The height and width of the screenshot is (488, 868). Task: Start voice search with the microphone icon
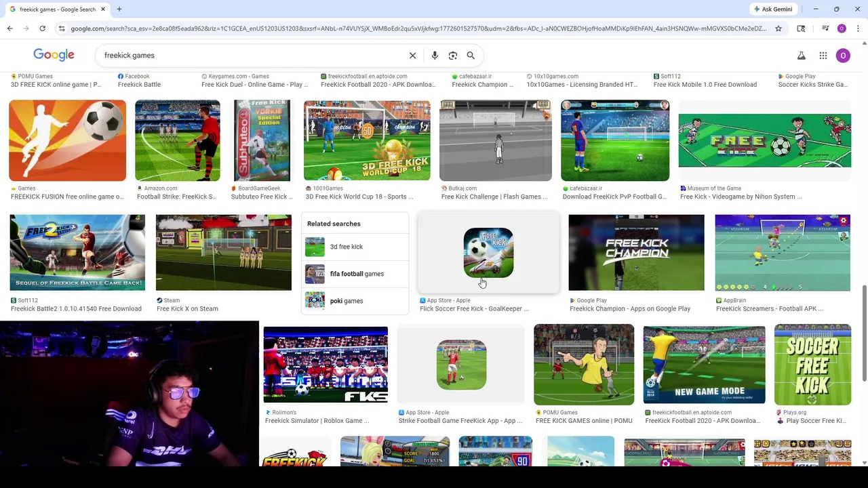click(435, 56)
